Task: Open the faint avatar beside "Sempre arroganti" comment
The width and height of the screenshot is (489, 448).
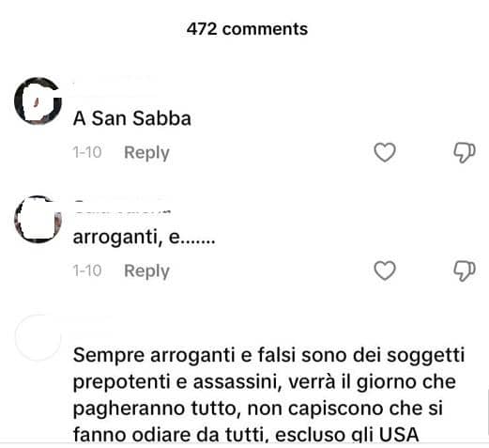Action: (x=38, y=337)
